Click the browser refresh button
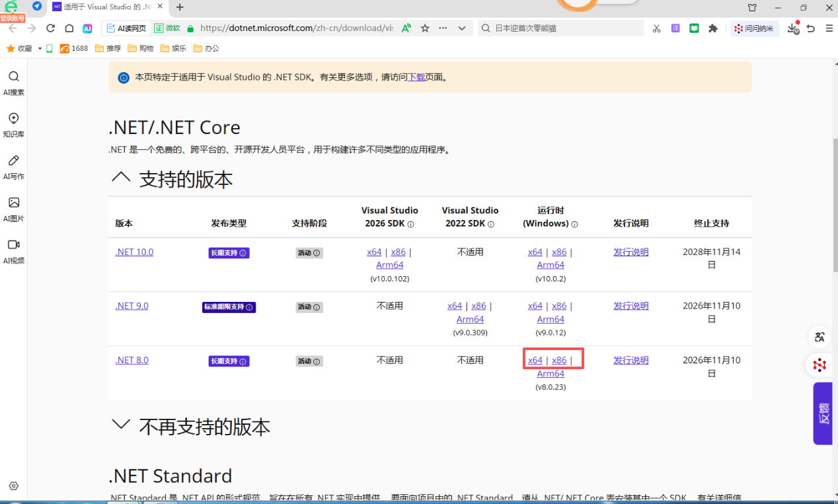 pyautogui.click(x=50, y=28)
